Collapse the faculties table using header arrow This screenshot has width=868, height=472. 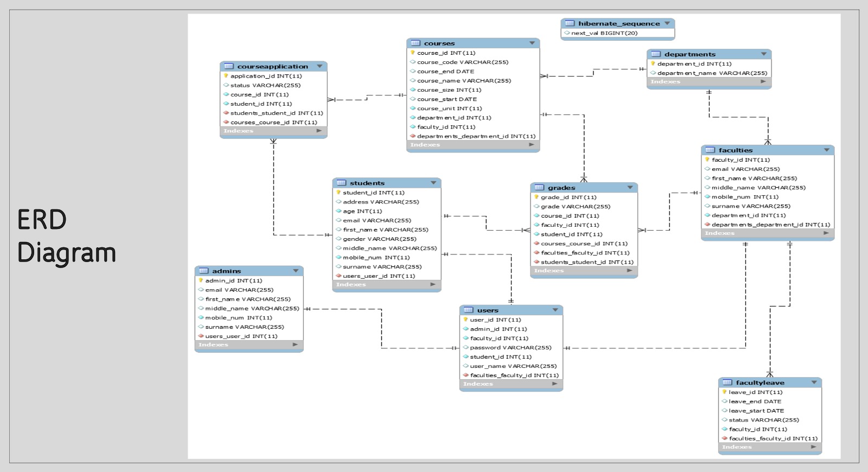[826, 150]
